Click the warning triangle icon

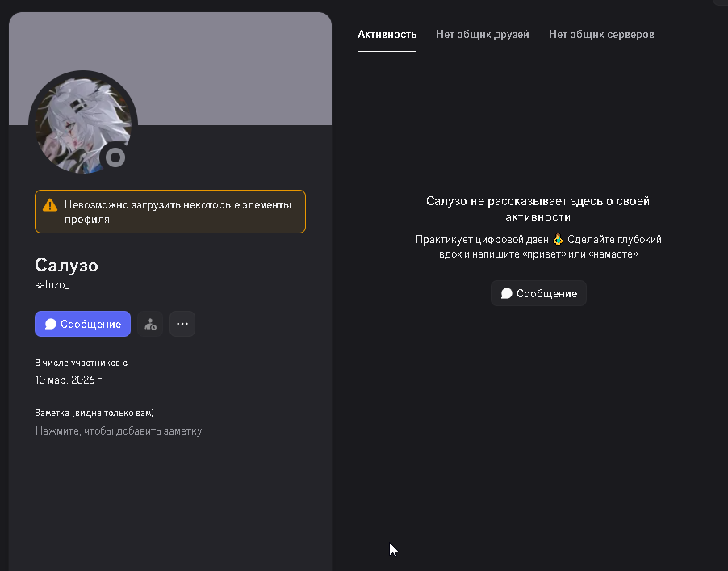point(50,205)
